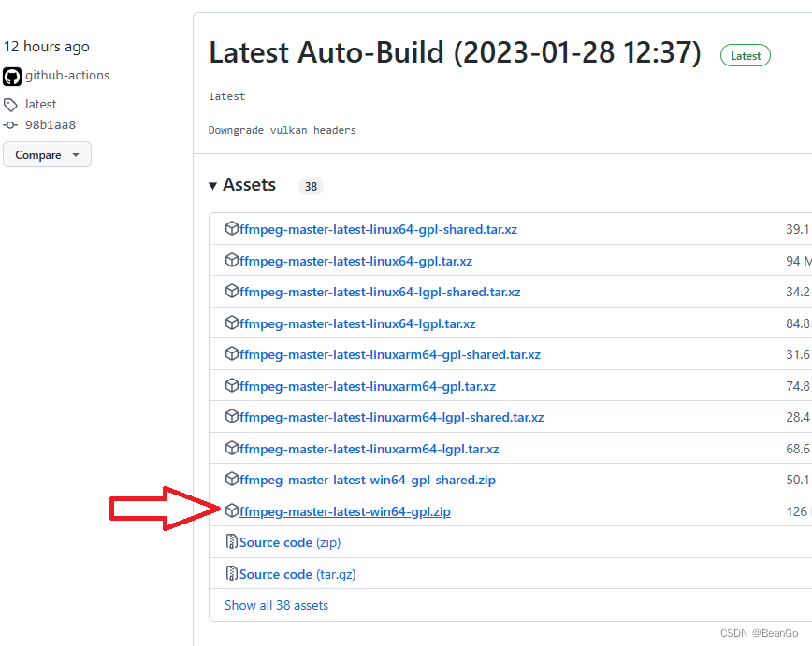Click Show all 38 assets

[276, 605]
